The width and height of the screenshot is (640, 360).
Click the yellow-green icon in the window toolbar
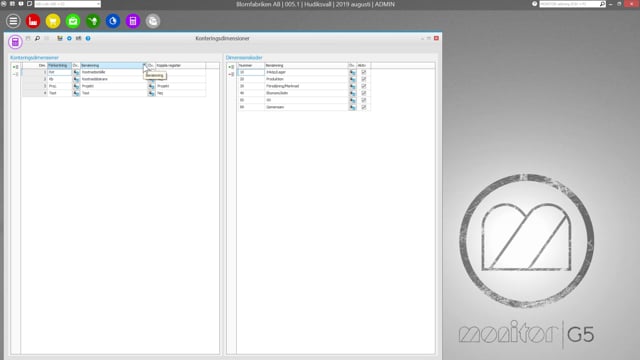coord(60,38)
